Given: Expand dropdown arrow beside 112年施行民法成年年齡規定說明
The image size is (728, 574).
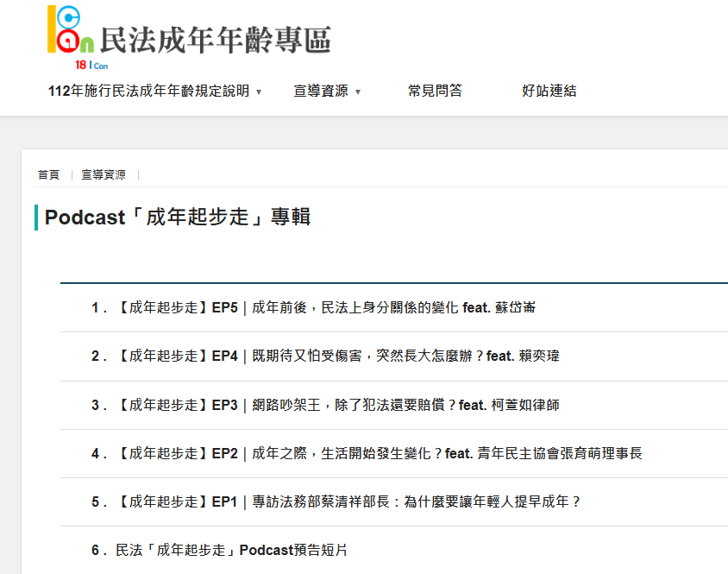Looking at the screenshot, I should (259, 91).
